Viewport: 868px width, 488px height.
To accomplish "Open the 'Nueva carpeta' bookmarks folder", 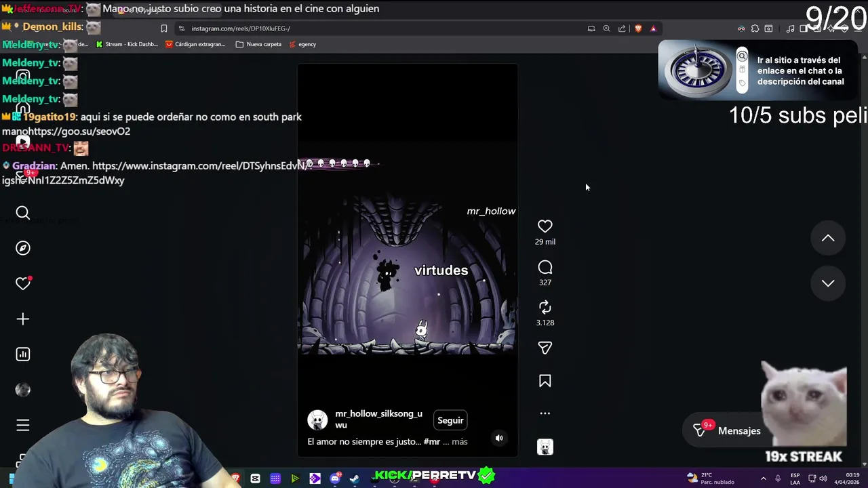I will coord(258,44).
